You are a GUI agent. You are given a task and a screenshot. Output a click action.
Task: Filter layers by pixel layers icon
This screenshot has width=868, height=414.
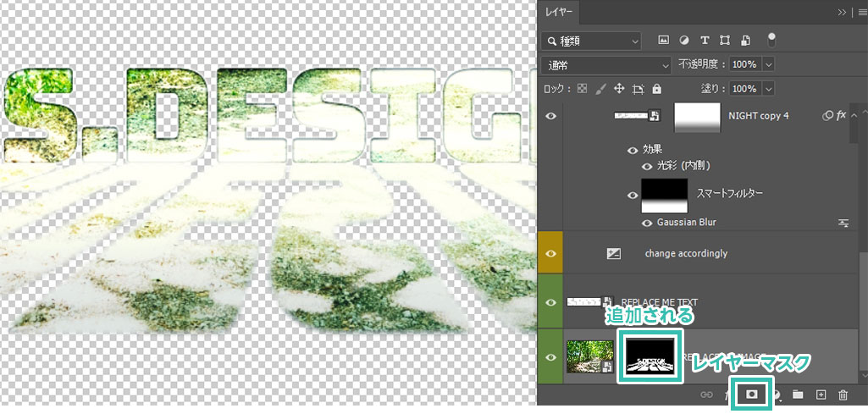tap(664, 40)
